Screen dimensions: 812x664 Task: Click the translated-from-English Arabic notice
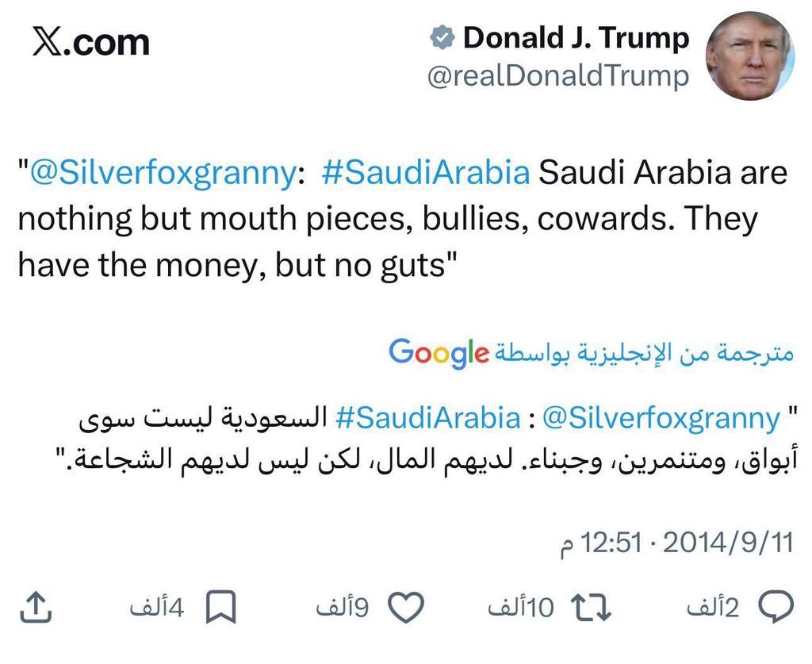[x=644, y=353]
